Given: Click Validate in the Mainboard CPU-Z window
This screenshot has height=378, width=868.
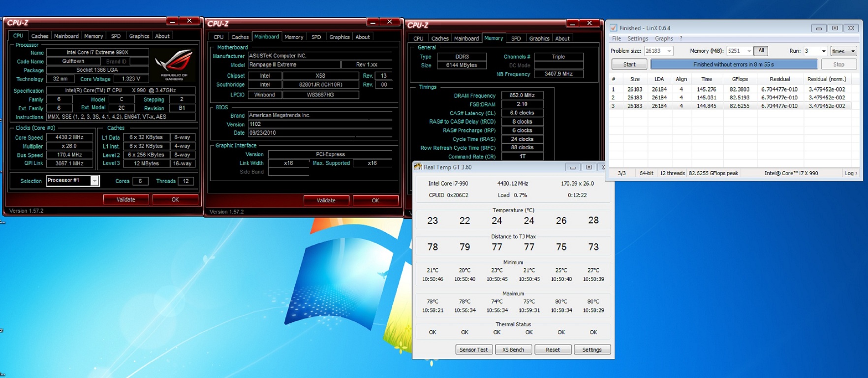Looking at the screenshot, I should (326, 200).
